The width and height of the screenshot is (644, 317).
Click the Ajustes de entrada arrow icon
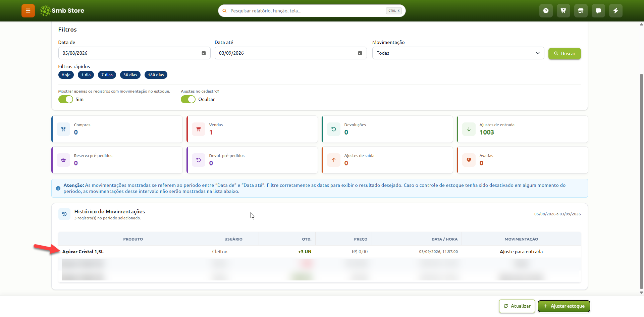tap(469, 129)
